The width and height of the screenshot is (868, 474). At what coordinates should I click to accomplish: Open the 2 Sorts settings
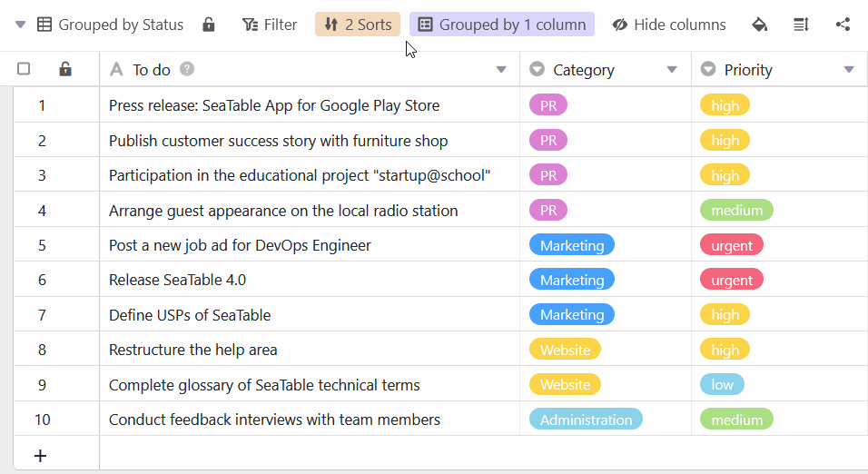click(358, 25)
